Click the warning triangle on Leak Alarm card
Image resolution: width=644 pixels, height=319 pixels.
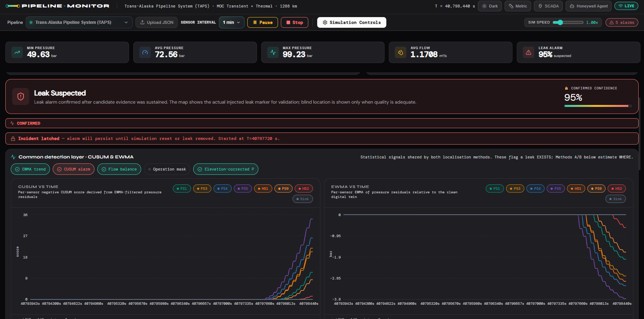point(529,52)
